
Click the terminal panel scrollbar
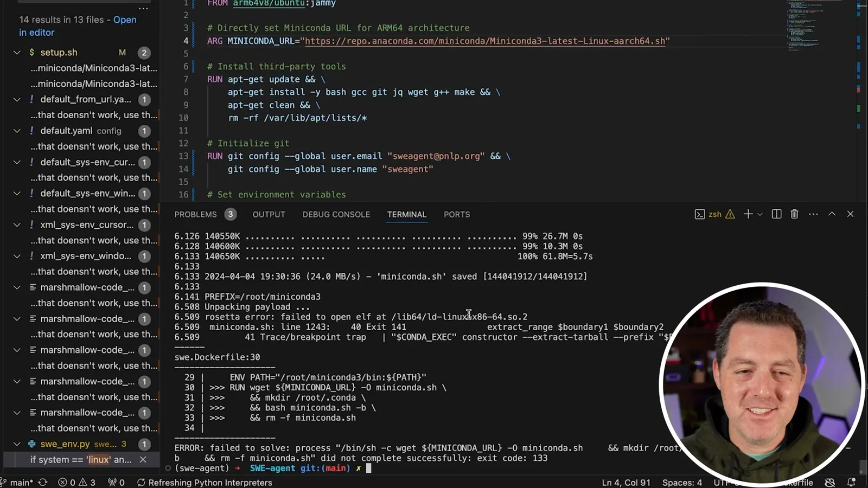click(863, 466)
